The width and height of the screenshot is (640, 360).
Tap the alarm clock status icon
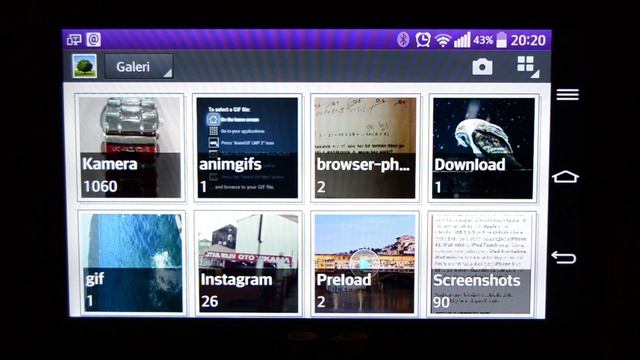[x=423, y=40]
